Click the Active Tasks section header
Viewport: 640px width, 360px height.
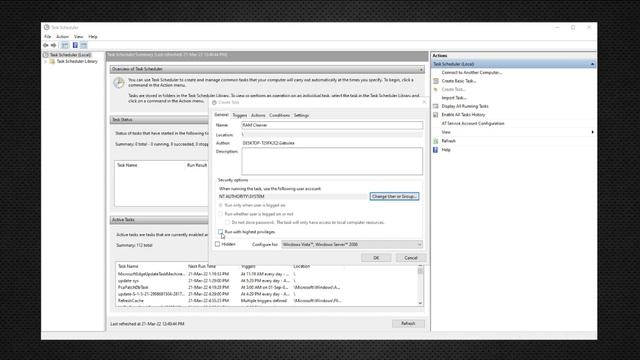pos(159,220)
